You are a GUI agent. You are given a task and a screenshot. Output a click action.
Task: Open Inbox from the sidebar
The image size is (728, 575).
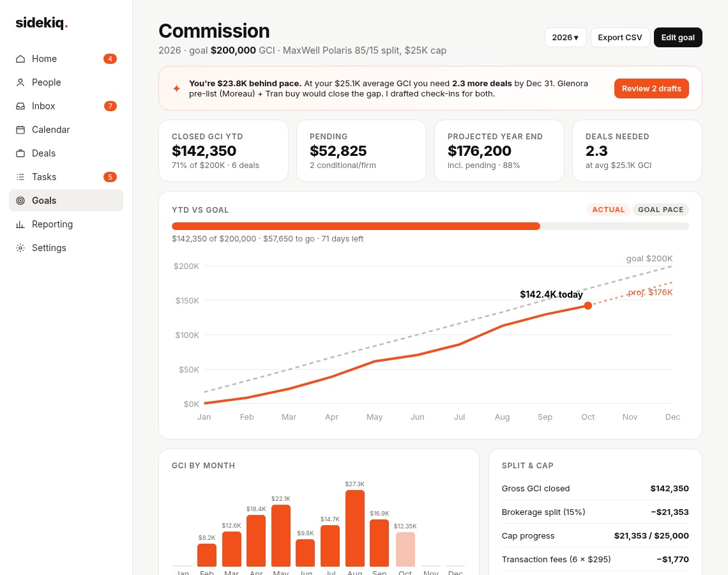coord(66,106)
